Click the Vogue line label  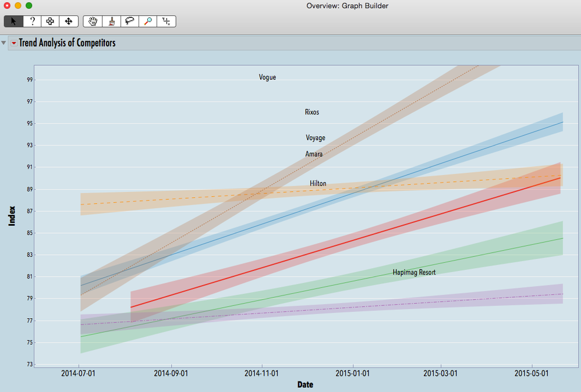[267, 77]
